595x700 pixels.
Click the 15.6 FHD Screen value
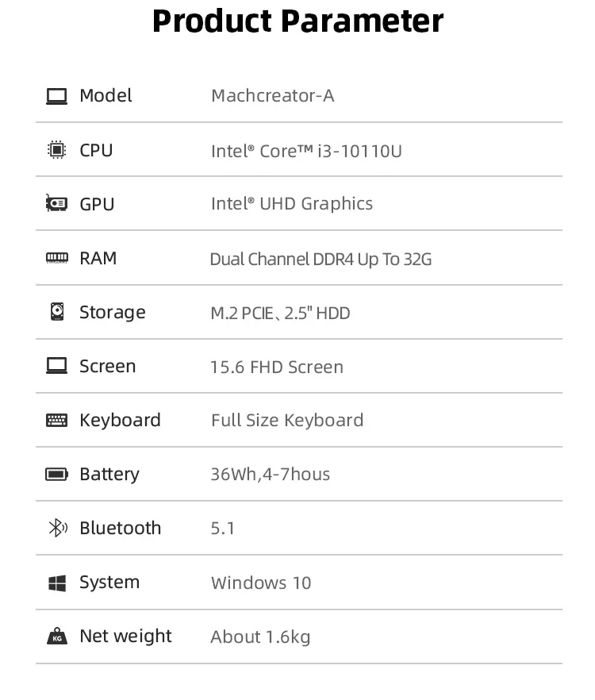(277, 367)
